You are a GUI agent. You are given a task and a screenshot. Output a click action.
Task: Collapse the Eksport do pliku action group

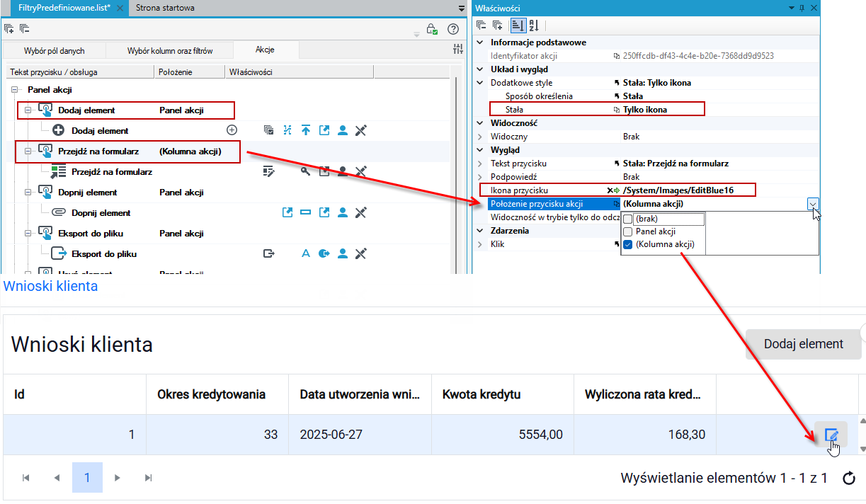[x=28, y=233]
